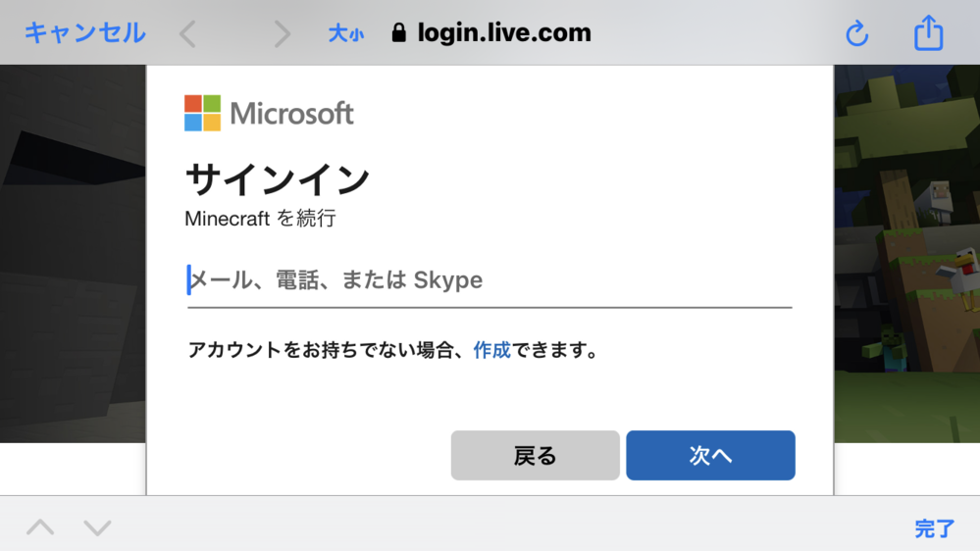Reload the page with refresh icon
Image resolution: width=980 pixels, height=551 pixels.
click(x=856, y=34)
